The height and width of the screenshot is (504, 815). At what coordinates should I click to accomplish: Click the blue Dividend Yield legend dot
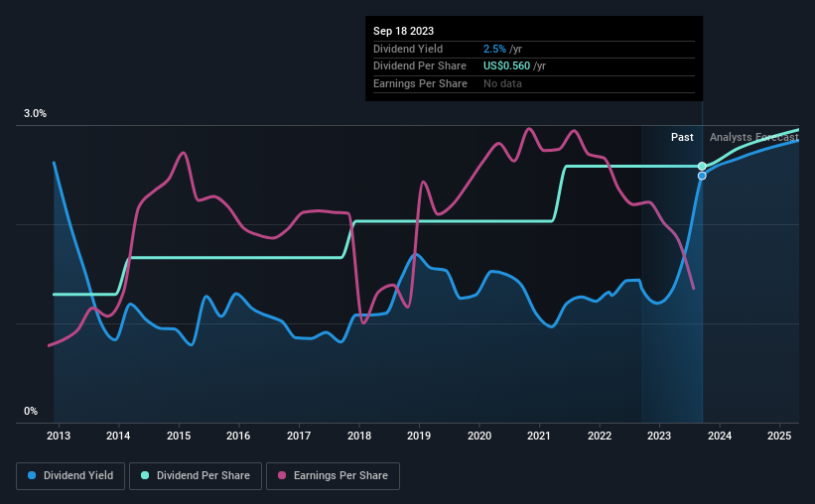point(32,475)
